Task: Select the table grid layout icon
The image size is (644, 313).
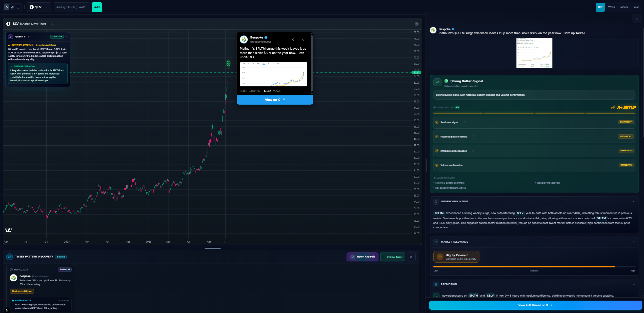Action: point(18,7)
